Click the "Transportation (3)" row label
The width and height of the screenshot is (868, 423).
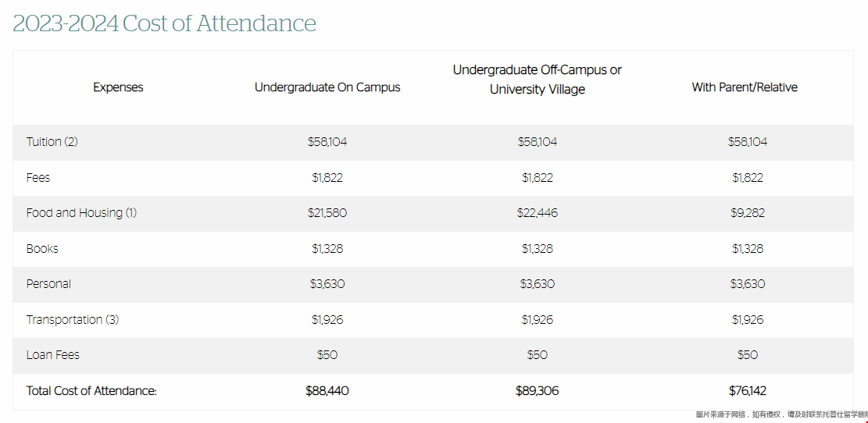tap(73, 320)
